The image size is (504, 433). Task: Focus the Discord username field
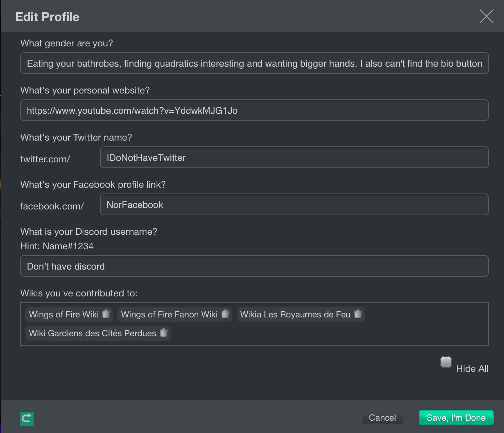254,266
